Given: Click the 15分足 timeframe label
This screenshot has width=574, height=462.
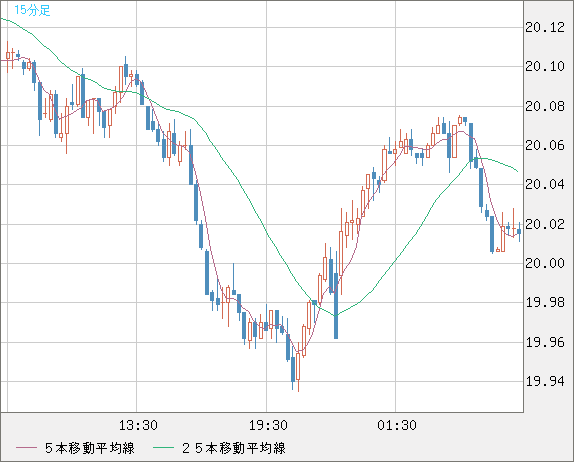Looking at the screenshot, I should click(32, 10).
